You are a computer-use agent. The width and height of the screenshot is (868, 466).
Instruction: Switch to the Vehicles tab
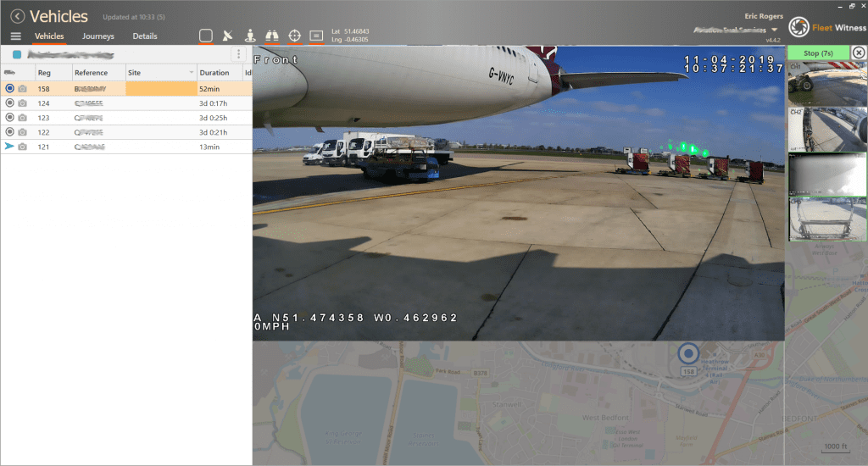[49, 36]
